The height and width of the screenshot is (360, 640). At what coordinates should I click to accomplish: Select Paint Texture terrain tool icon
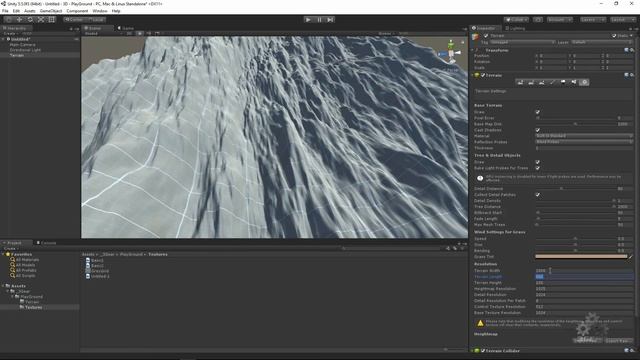tap(552, 82)
